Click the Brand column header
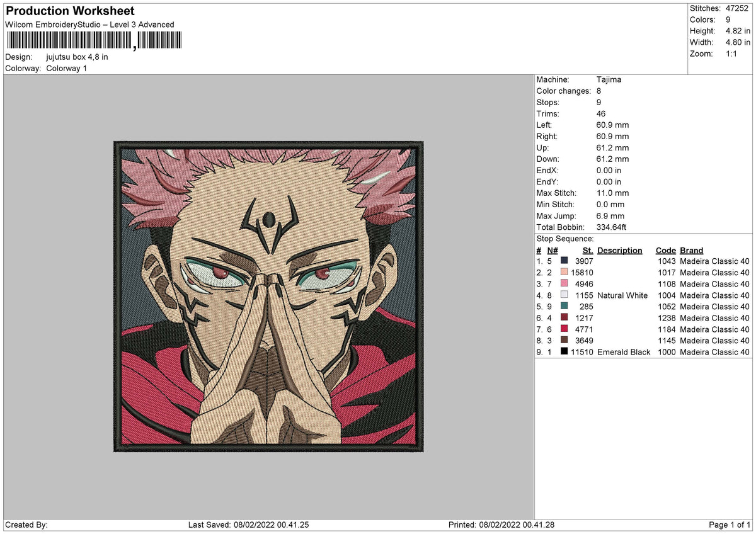 (691, 251)
